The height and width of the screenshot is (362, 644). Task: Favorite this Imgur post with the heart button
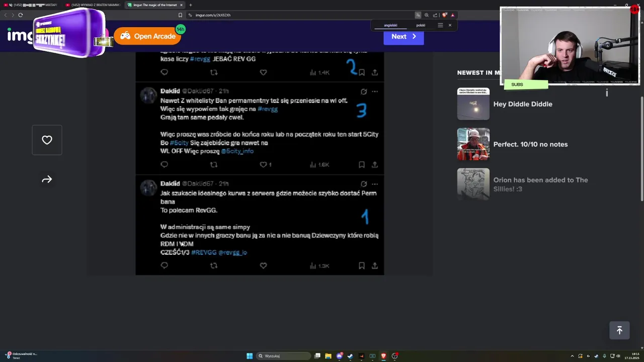(47, 140)
